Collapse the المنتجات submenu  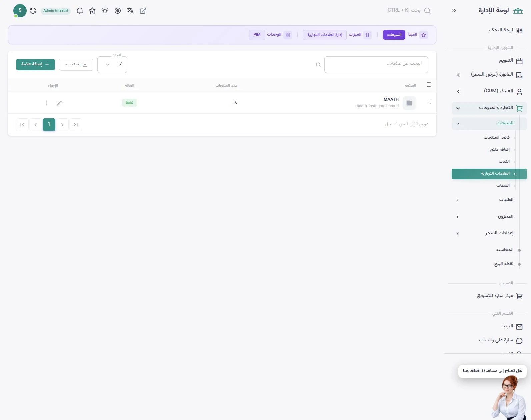[x=489, y=123]
